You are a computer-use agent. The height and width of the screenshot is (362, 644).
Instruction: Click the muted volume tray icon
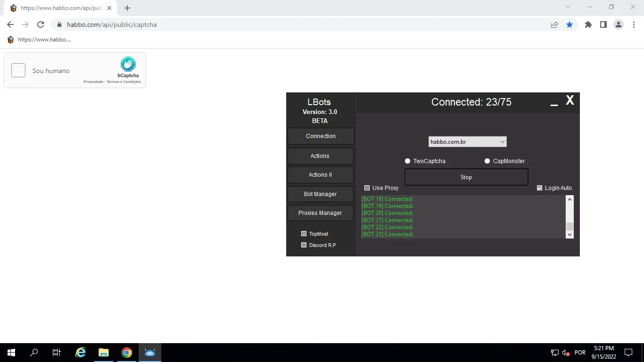click(x=566, y=353)
